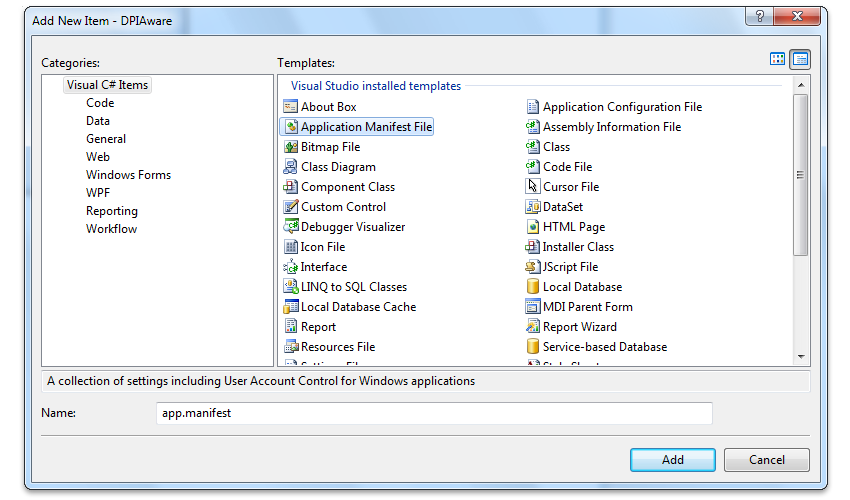Viewport: 850px width, 500px height.
Task: Select Visual C# Items category
Action: point(107,85)
